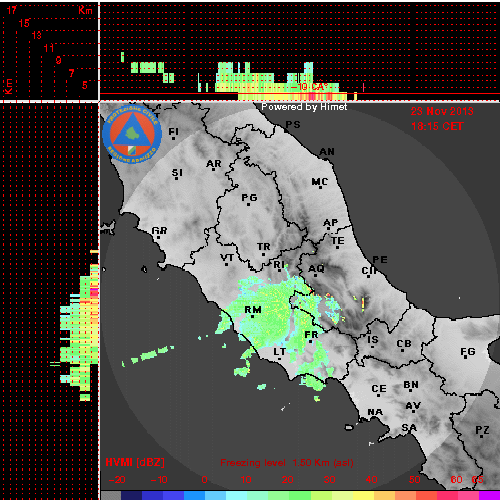Click the PG city label
This screenshot has height=500, width=500.
[249, 198]
